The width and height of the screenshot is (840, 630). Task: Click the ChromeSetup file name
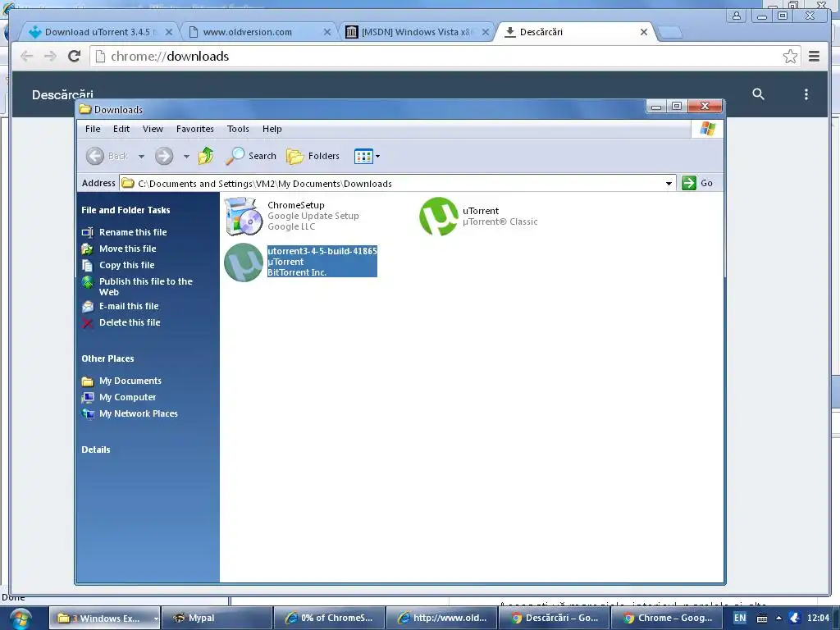pos(295,204)
